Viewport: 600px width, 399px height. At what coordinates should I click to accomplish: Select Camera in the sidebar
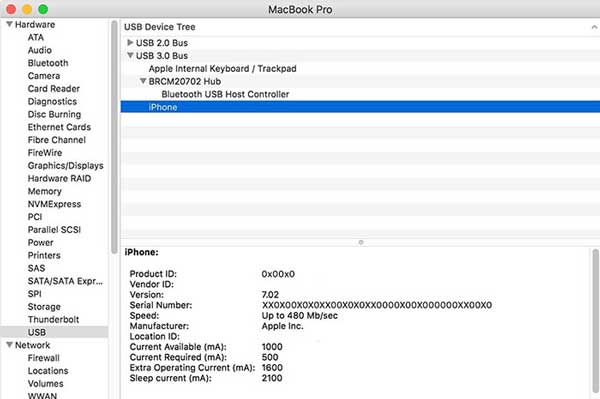pyautogui.click(x=44, y=76)
